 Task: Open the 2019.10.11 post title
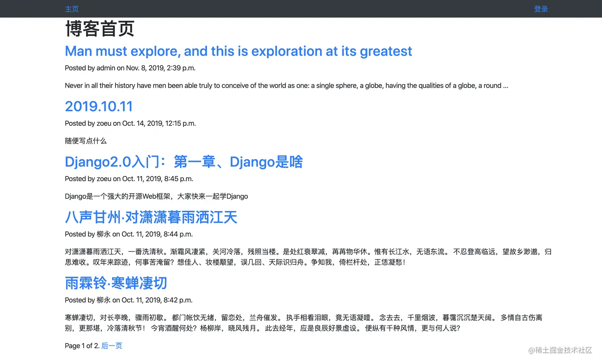point(99,106)
